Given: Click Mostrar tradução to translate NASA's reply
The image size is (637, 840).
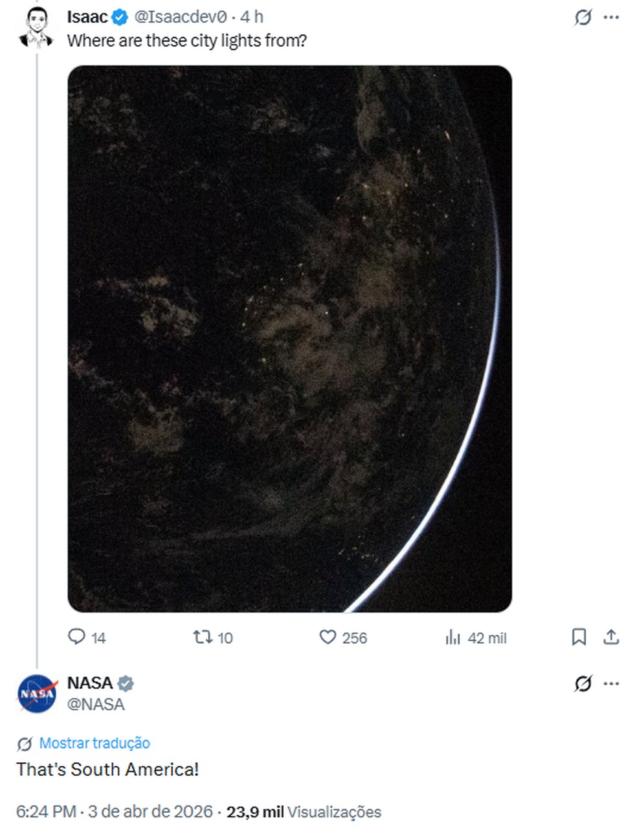Looking at the screenshot, I should 95,744.
